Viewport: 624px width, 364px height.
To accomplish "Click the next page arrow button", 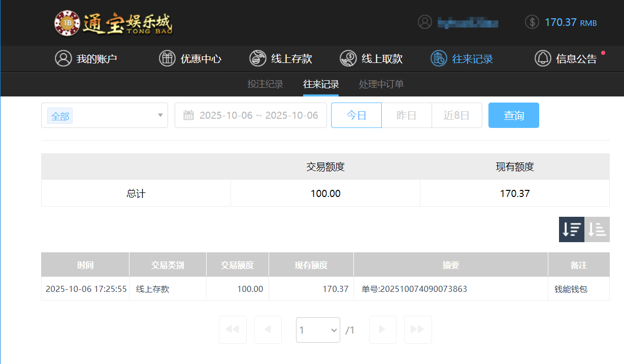I will [x=382, y=329].
